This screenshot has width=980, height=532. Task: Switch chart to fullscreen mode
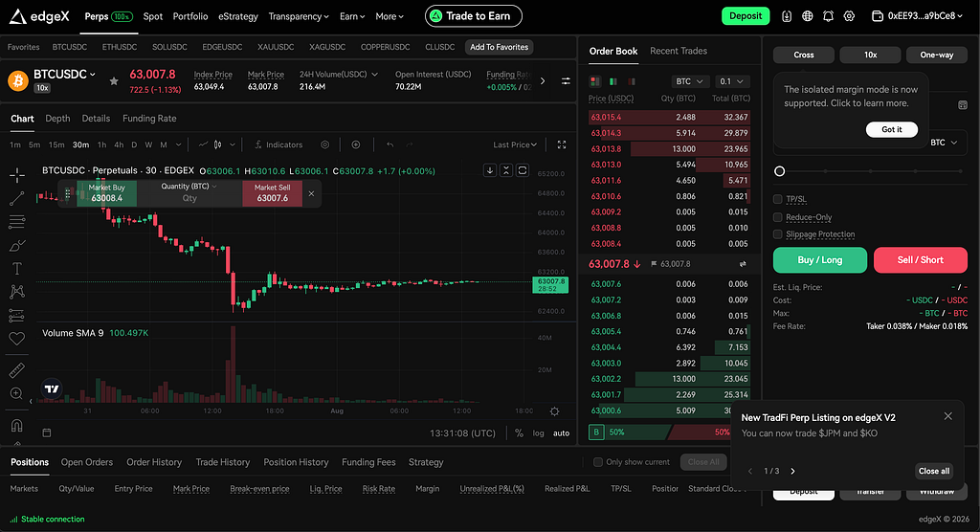[562, 144]
